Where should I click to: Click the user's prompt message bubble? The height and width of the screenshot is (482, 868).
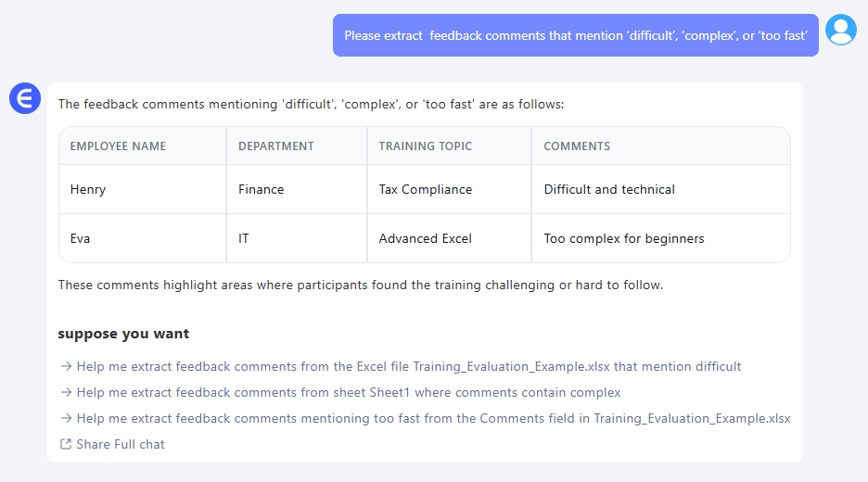pos(575,35)
